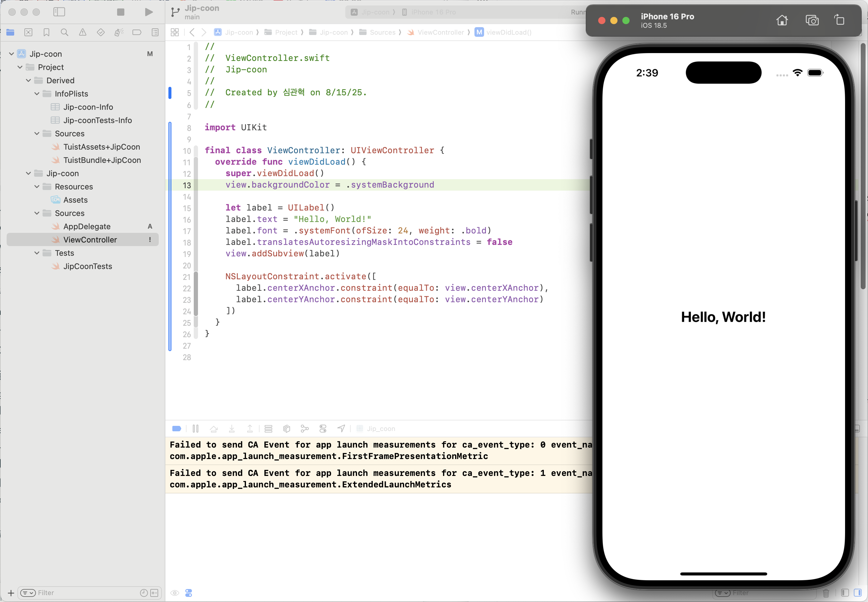Pause program execution in the debug bar
The image size is (868, 602).
click(196, 429)
